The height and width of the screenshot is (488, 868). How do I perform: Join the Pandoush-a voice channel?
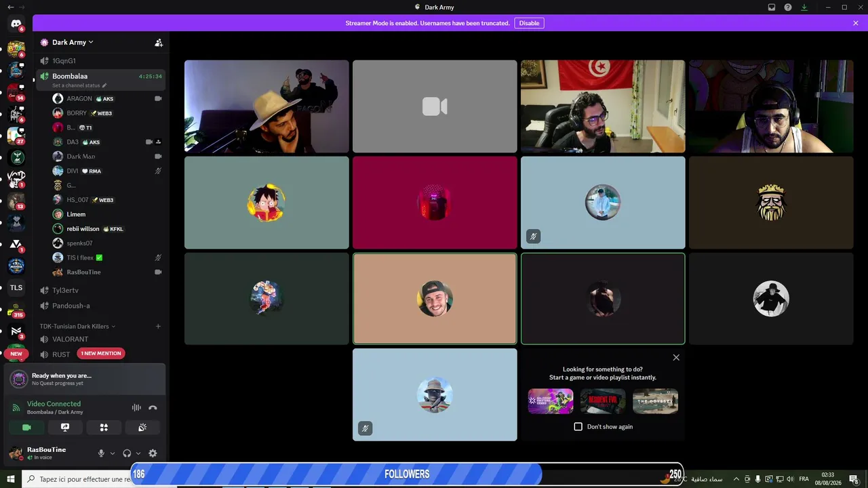(100, 306)
